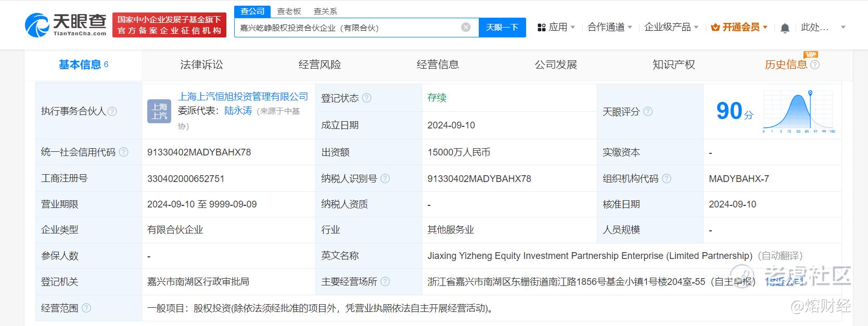The height and width of the screenshot is (326, 868).
Task: Click the 90分 TianYan score
Action: [734, 111]
